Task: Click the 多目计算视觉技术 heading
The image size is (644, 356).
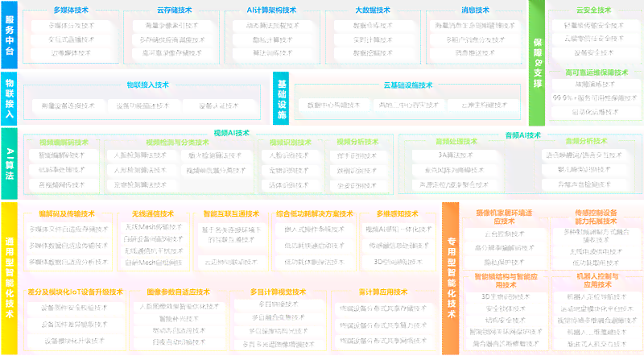Action: [278, 292]
